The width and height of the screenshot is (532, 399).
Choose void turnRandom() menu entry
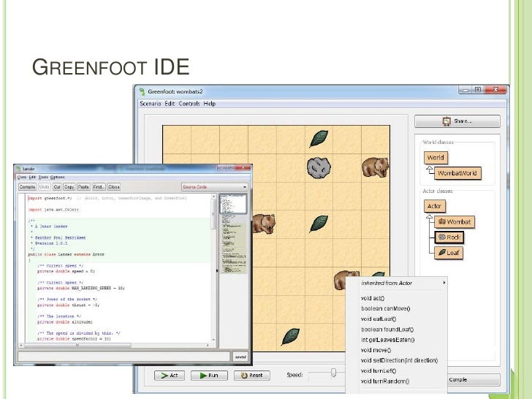[384, 381]
